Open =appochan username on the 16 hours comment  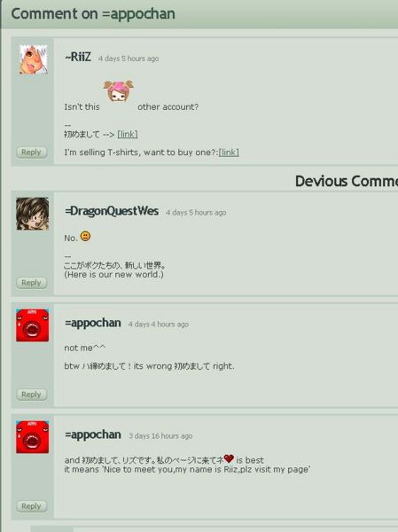point(92,434)
